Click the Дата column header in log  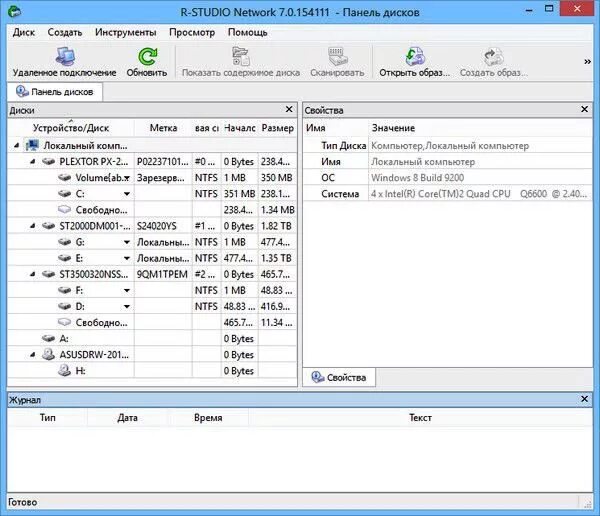pos(127,418)
